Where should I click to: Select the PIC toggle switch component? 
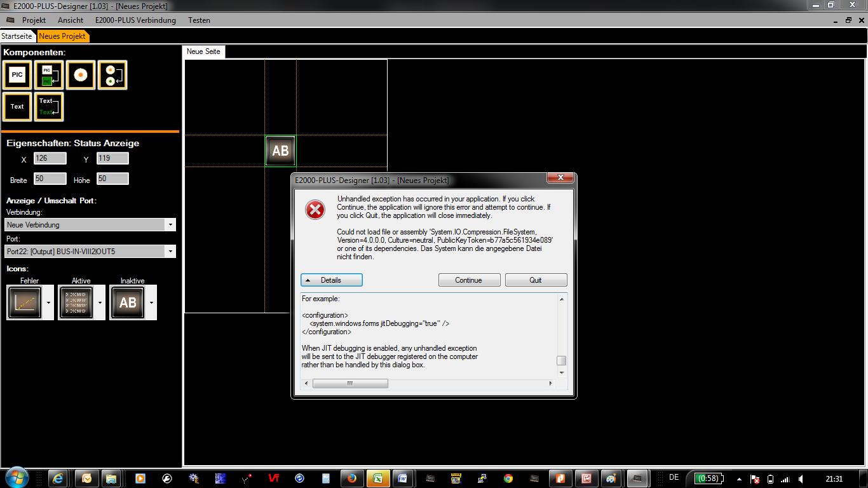coord(49,75)
